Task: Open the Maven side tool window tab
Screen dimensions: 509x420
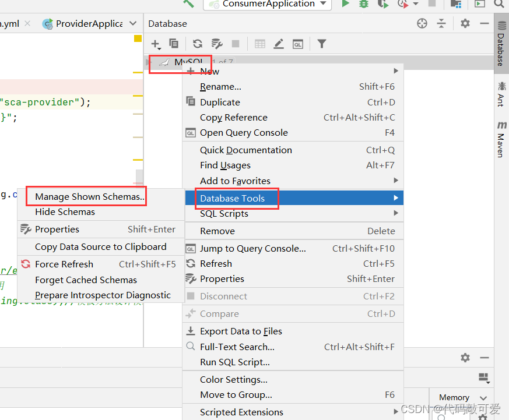Action: coord(501,139)
